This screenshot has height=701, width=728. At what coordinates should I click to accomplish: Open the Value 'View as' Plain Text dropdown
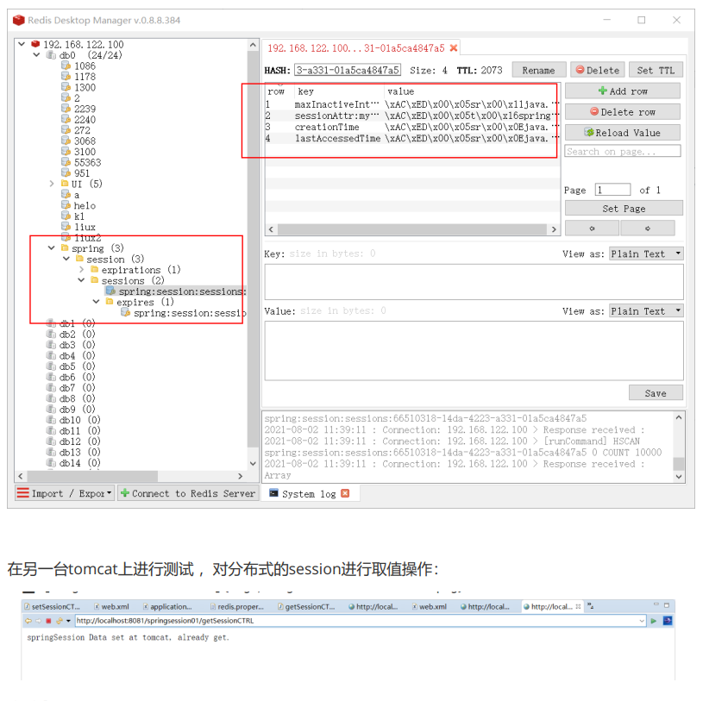pyautogui.click(x=646, y=310)
